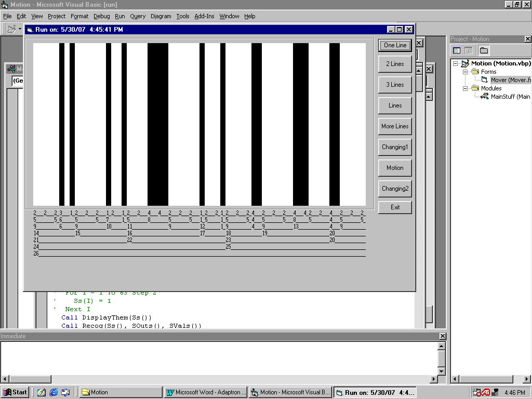Open the Add-Ins menu
The width and height of the screenshot is (532, 399).
pos(204,16)
